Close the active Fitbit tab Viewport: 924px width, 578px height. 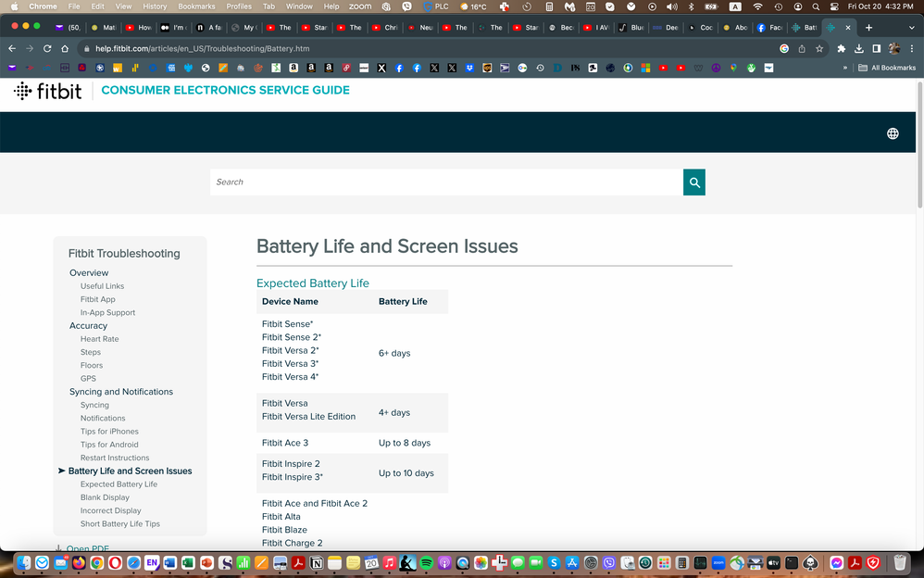[848, 27]
